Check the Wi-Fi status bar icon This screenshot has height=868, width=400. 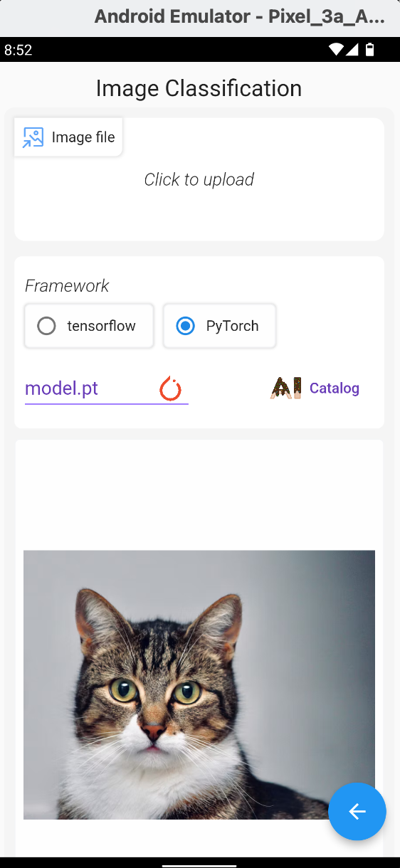click(x=337, y=50)
